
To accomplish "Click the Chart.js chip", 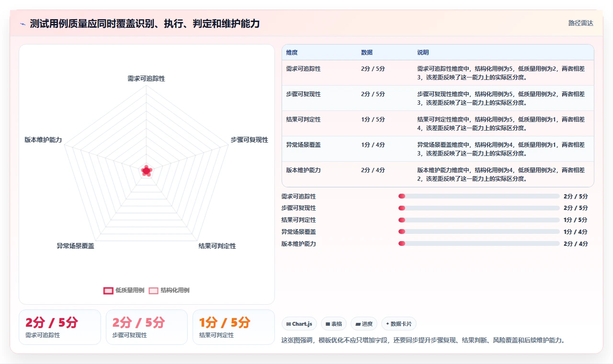I will [x=299, y=324].
